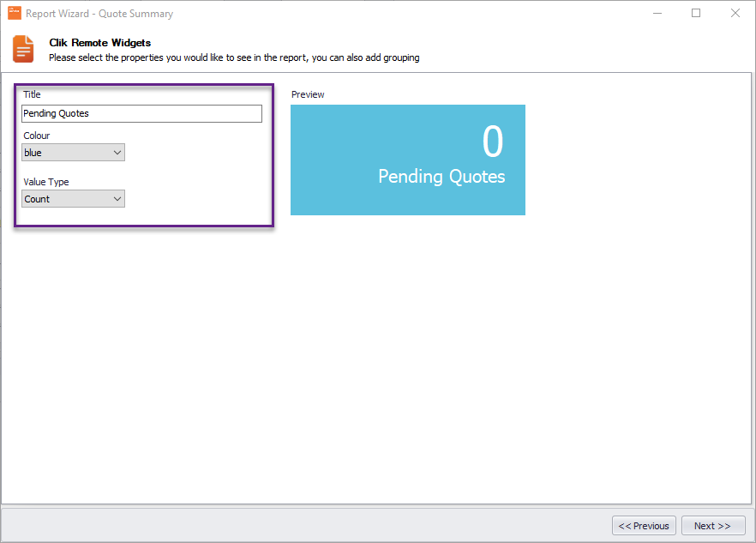
Task: Select the text Pending Quotes in Title box
Action: pyautogui.click(x=54, y=113)
